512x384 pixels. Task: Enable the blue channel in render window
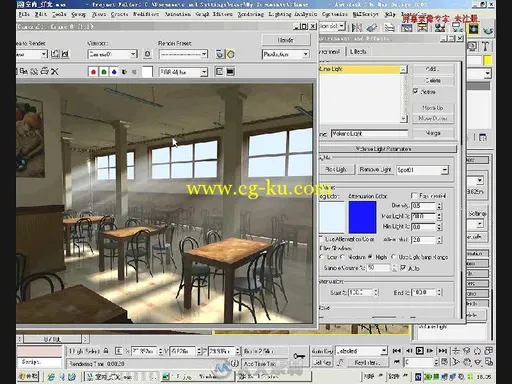click(114, 72)
